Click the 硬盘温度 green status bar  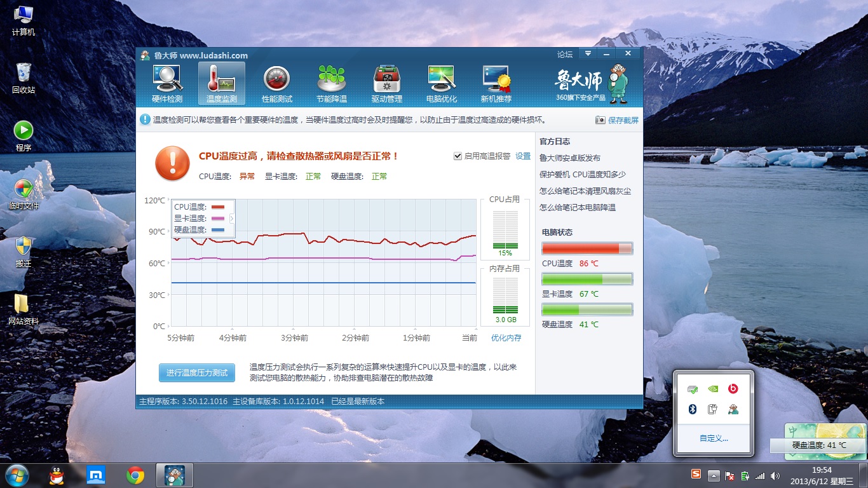587,309
